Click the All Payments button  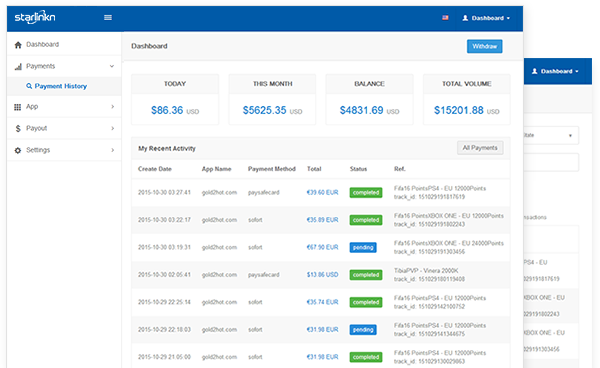click(x=480, y=148)
